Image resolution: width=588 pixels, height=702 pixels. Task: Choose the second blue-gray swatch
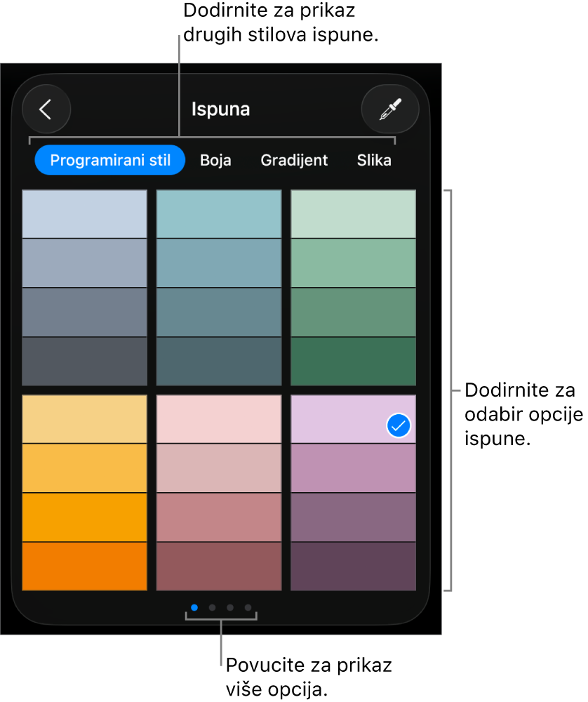85,263
